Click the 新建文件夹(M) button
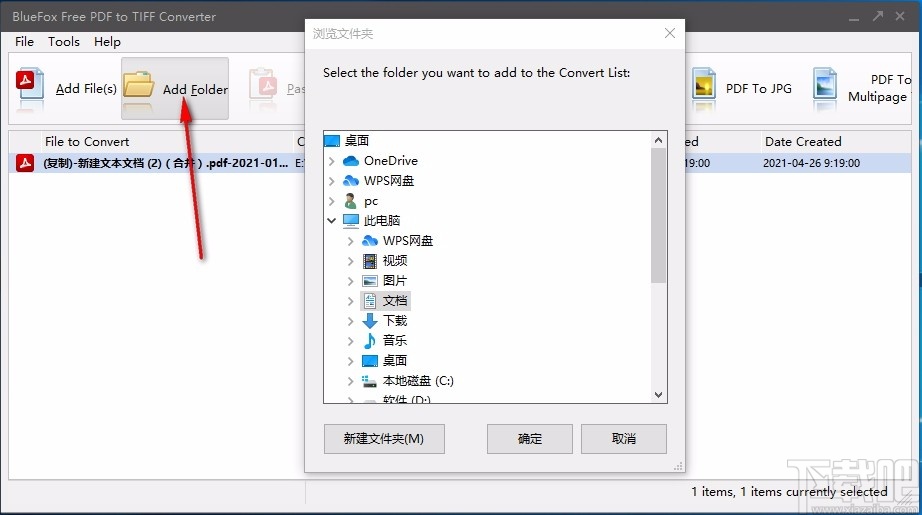Screen dimensions: 922x515 pos(384,439)
